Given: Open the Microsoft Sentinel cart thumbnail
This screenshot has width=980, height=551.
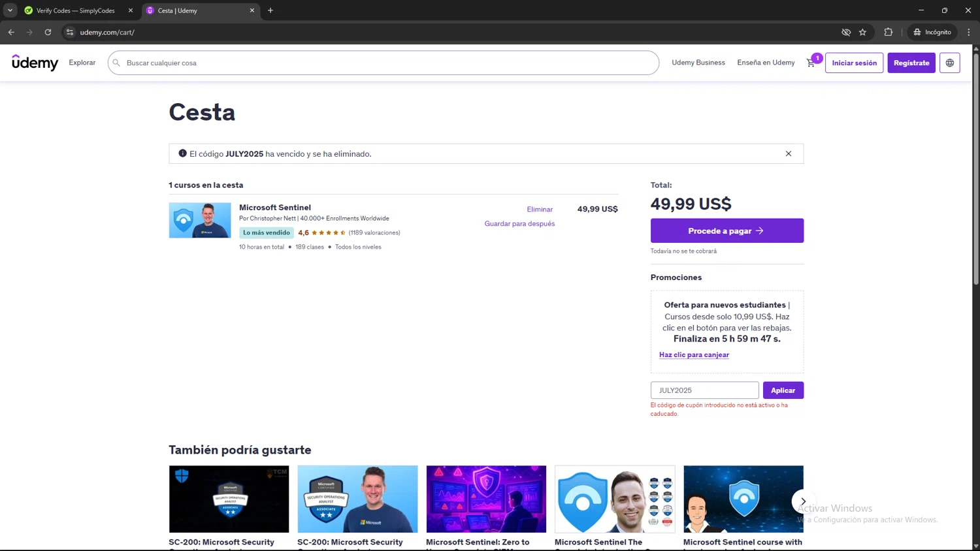Looking at the screenshot, I should pyautogui.click(x=200, y=220).
